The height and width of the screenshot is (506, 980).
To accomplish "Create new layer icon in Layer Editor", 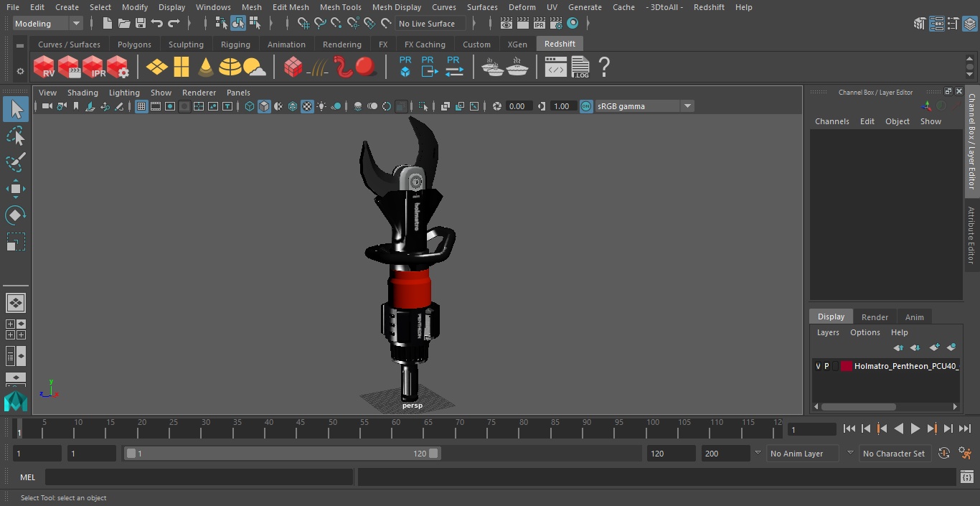I will click(x=934, y=347).
